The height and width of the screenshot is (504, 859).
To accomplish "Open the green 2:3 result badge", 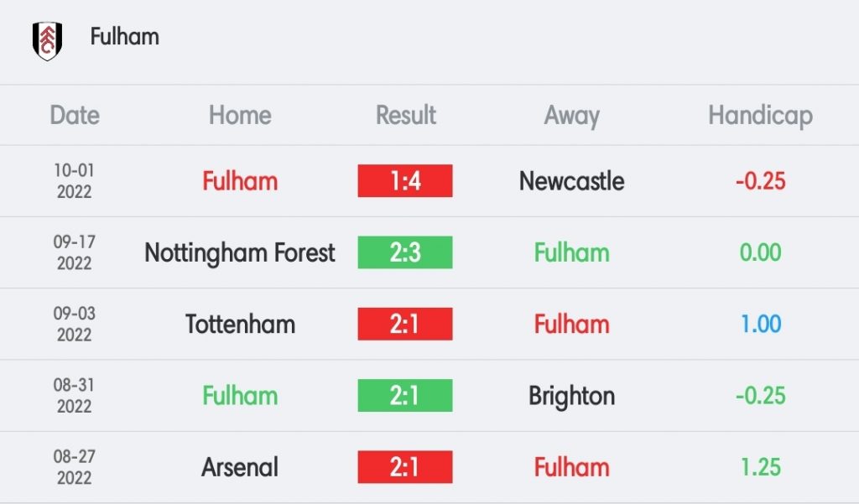I will pos(405,252).
